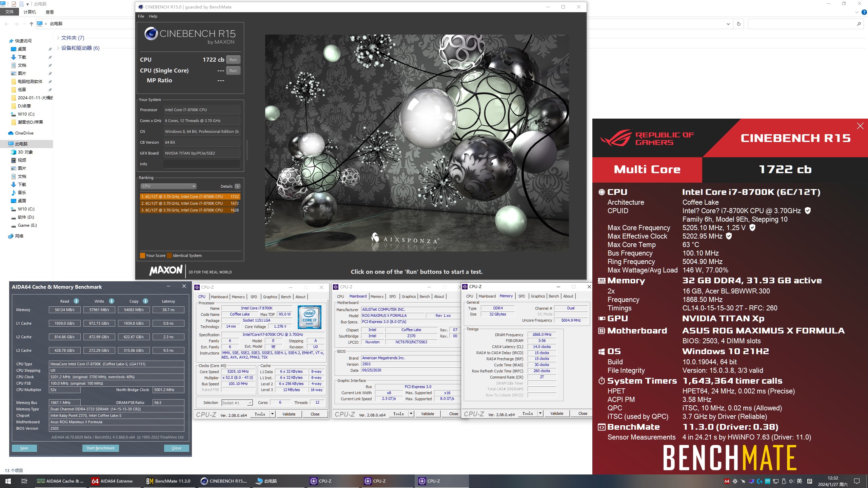Image resolution: width=868 pixels, height=488 pixels.
Task: Click the network tray icon
Action: pyautogui.click(x=775, y=481)
